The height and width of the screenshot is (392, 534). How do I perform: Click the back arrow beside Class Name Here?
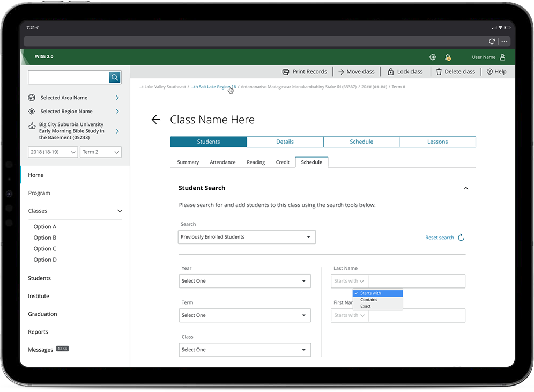155,120
